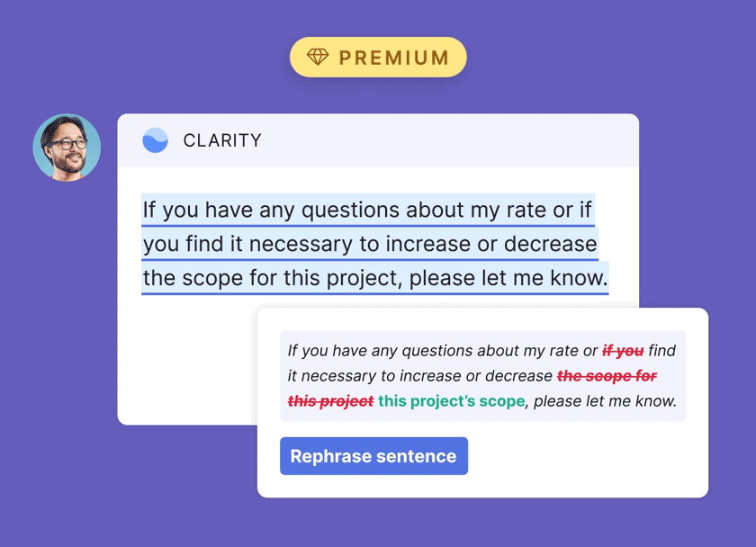Open the Clarity suggestions panel
The width and height of the screenshot is (756, 547).
[x=378, y=140]
